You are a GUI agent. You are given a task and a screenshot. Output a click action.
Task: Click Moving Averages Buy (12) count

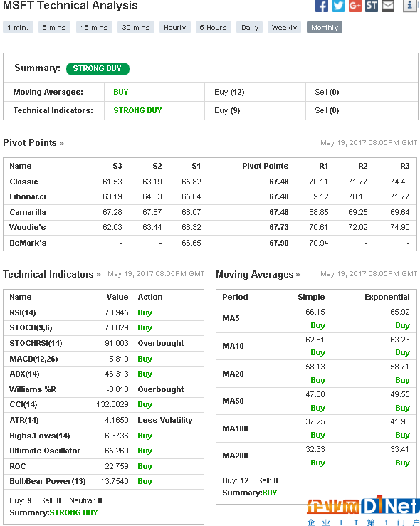229,92
